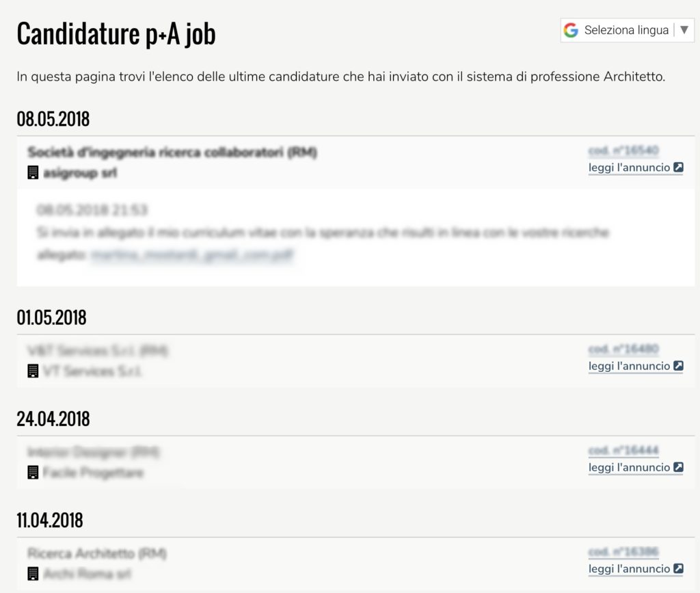Click the Ricerca Architetto (RM) application title
Viewport: 700px width, 593px height.
pyautogui.click(x=97, y=553)
